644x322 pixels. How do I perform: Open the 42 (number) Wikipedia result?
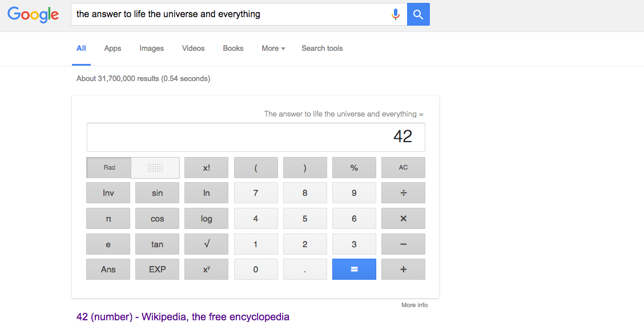tap(183, 317)
